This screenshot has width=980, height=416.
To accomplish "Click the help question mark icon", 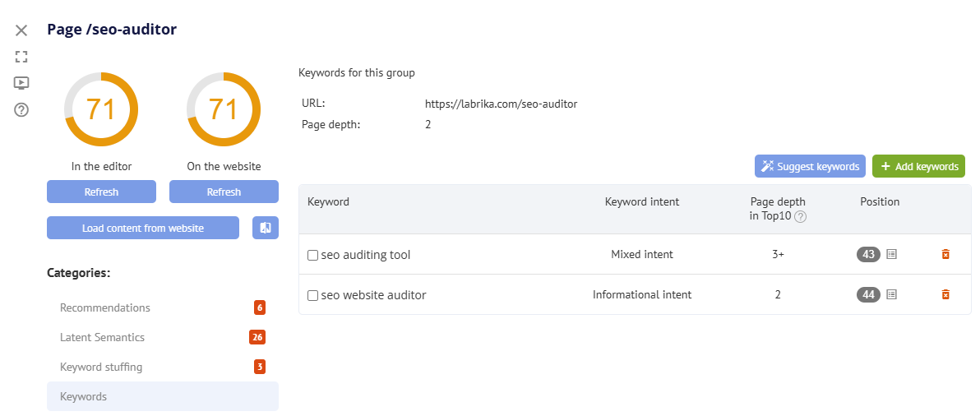I will 21,109.
